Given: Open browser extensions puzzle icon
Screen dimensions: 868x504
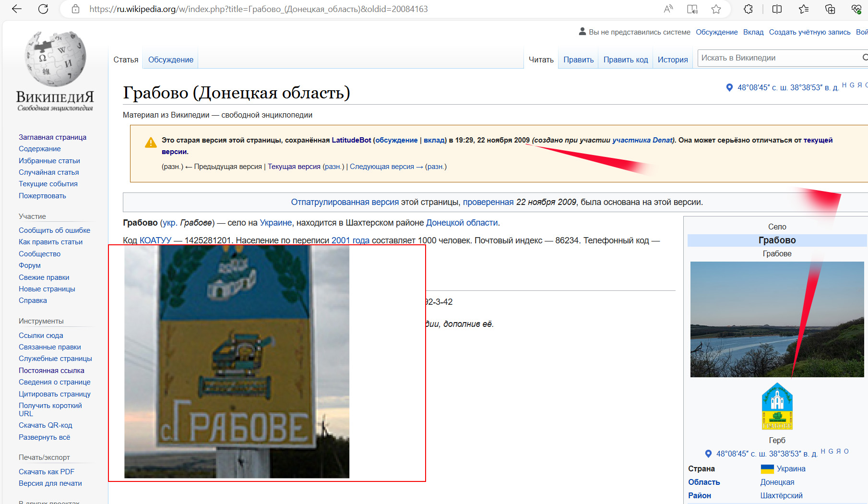Looking at the screenshot, I should pyautogui.click(x=748, y=9).
